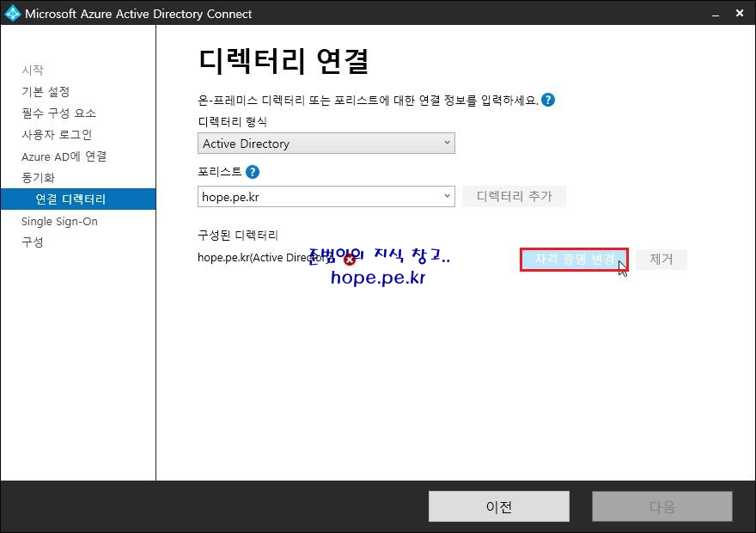Open the 구성 step in sidebar
Viewport: 756px width, 533px height.
[x=33, y=242]
